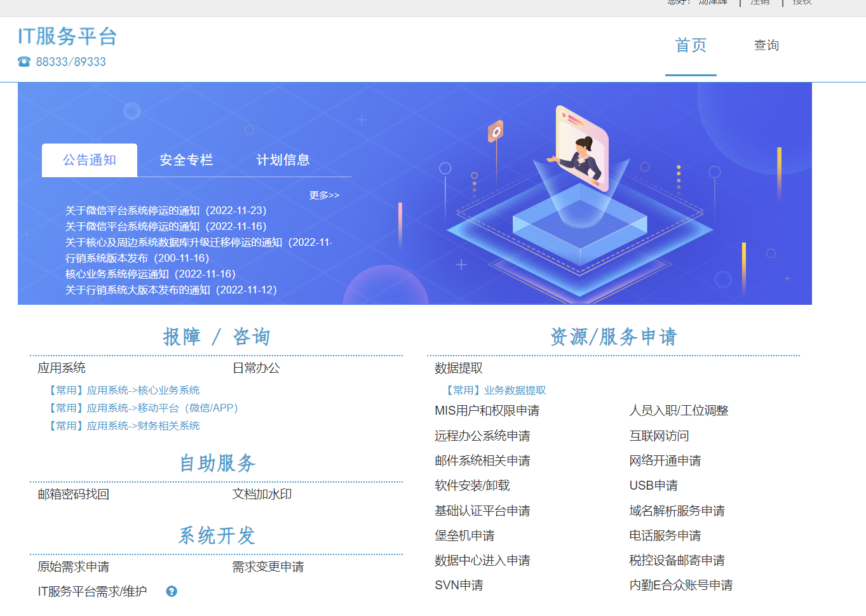The image size is (866, 616).
Task: Click the 更多>> link for more notices
Action: (324, 195)
